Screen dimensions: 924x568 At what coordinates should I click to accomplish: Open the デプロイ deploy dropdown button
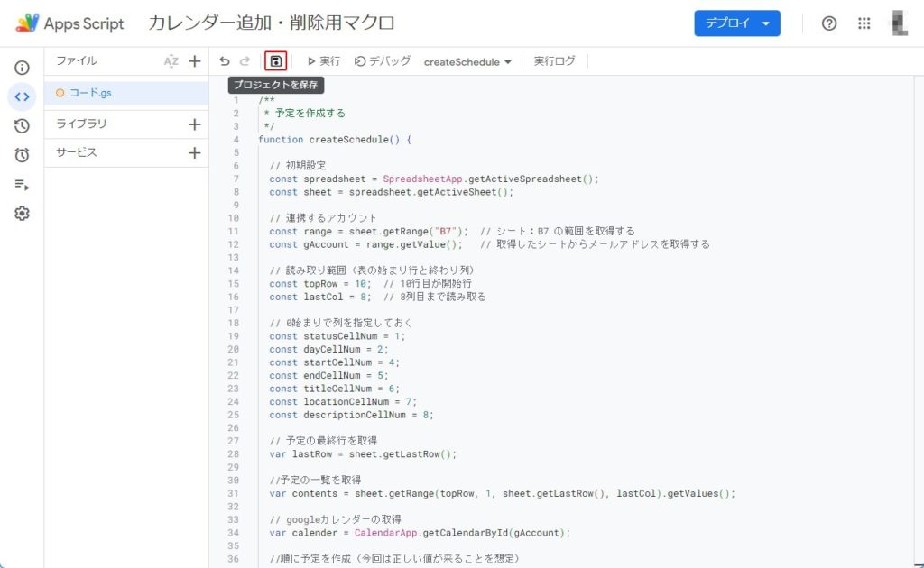click(x=736, y=23)
